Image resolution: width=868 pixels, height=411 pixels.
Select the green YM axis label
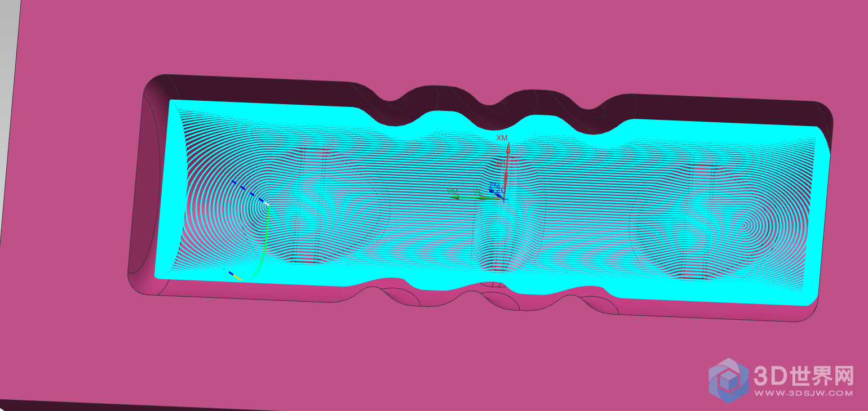[x=453, y=192]
